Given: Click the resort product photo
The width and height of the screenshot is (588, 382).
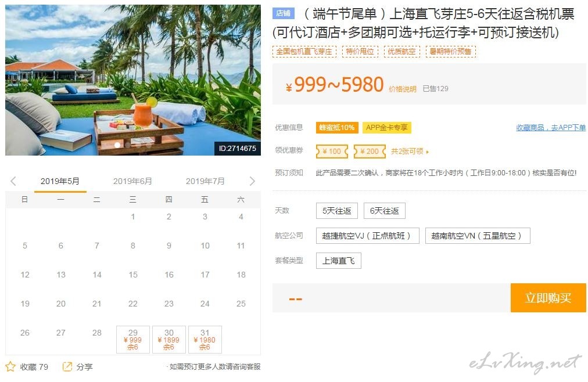Looking at the screenshot, I should click(x=132, y=80).
